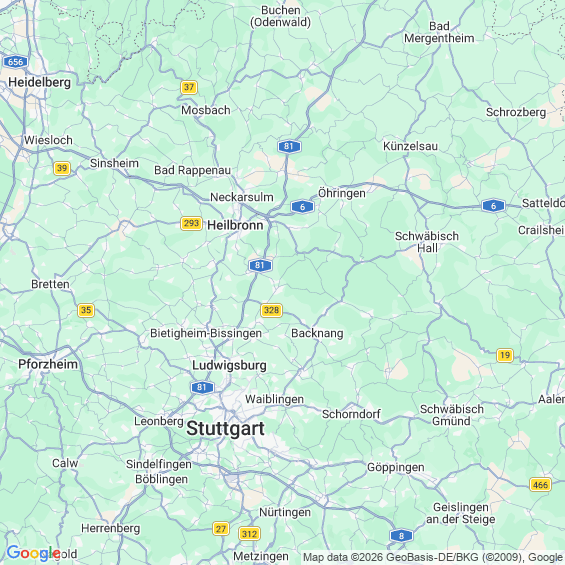Select the Bad Mergentheim town label
The height and width of the screenshot is (565, 565).
(x=439, y=32)
